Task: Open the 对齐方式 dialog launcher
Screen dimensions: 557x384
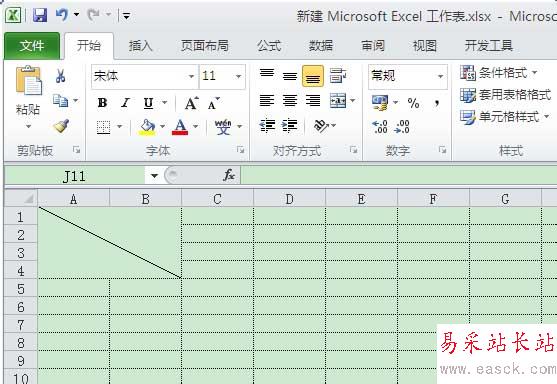Action: click(353, 150)
